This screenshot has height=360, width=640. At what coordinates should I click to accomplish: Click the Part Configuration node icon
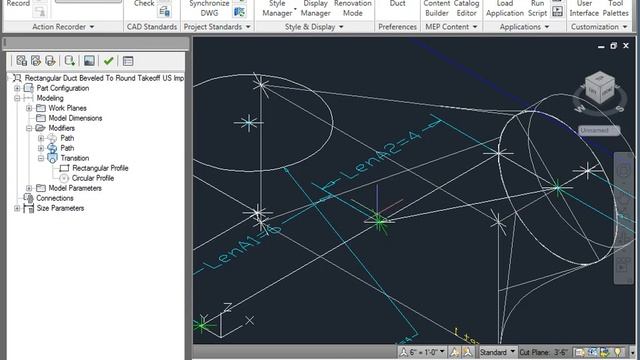coord(29,88)
